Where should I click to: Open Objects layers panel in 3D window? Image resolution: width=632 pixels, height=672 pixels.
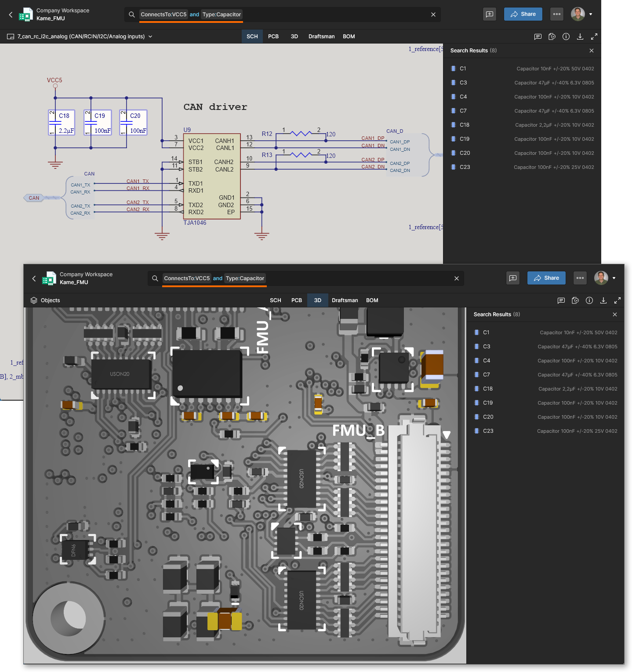pos(45,300)
